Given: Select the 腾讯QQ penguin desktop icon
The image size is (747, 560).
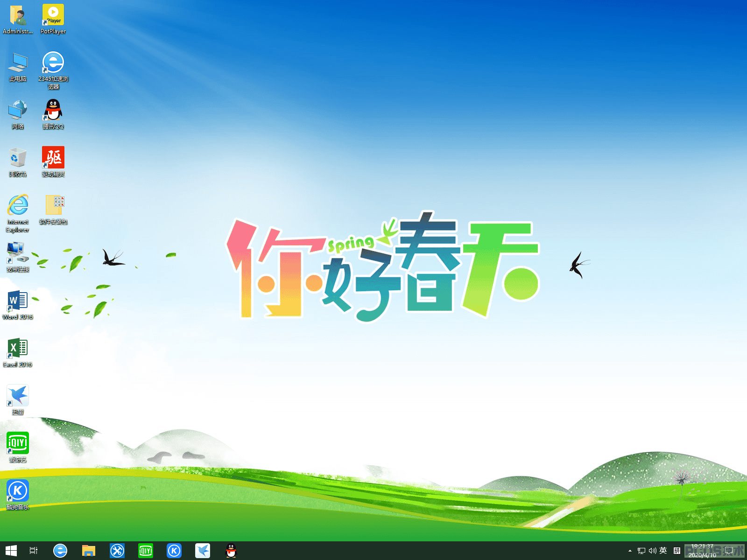Looking at the screenshot, I should click(x=53, y=114).
